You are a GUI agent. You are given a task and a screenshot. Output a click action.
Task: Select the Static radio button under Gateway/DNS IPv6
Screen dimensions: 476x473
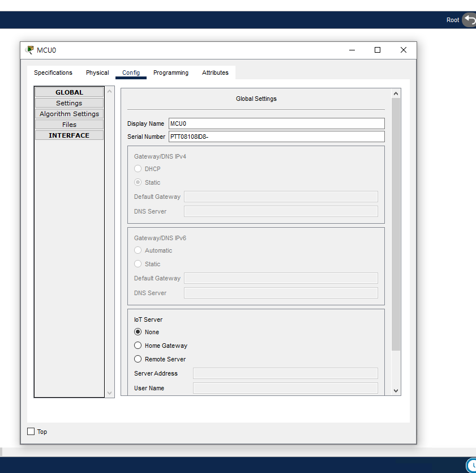pyautogui.click(x=138, y=263)
